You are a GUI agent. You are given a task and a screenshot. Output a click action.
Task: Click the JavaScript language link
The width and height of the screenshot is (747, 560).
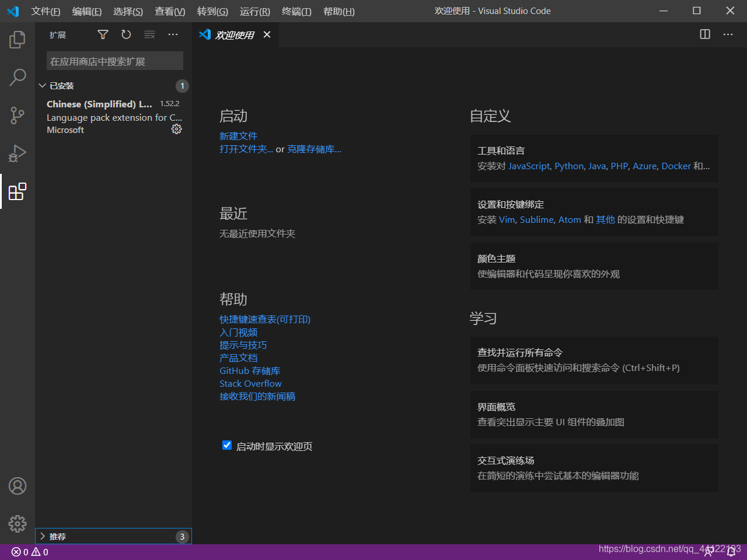click(x=529, y=166)
